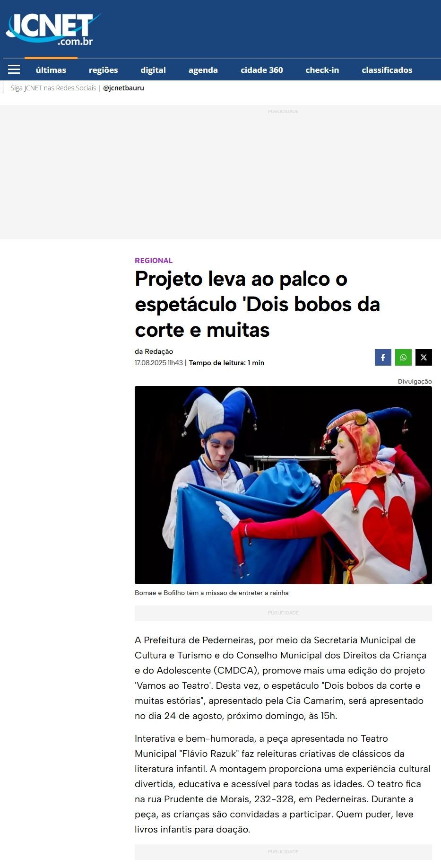Click the Divulgação photo credit

point(415,381)
